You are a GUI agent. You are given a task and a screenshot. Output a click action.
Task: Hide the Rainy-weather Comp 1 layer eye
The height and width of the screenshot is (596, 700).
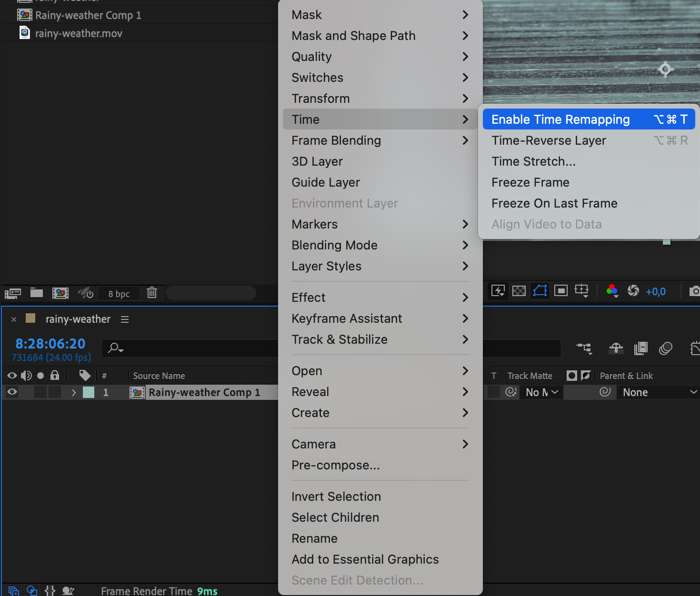[12, 392]
